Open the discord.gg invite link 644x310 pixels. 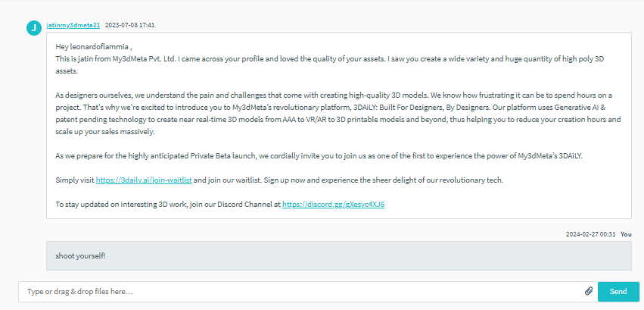coord(333,204)
